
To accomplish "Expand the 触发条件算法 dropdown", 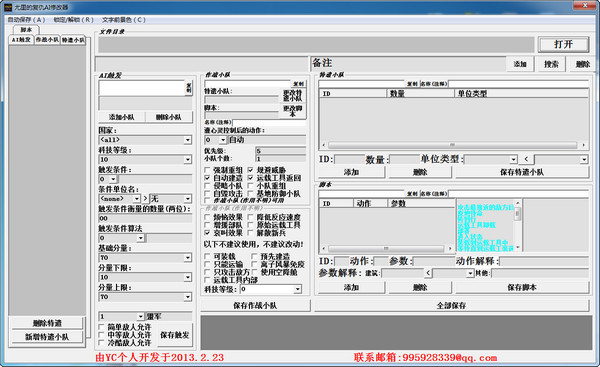I will coord(140,238).
